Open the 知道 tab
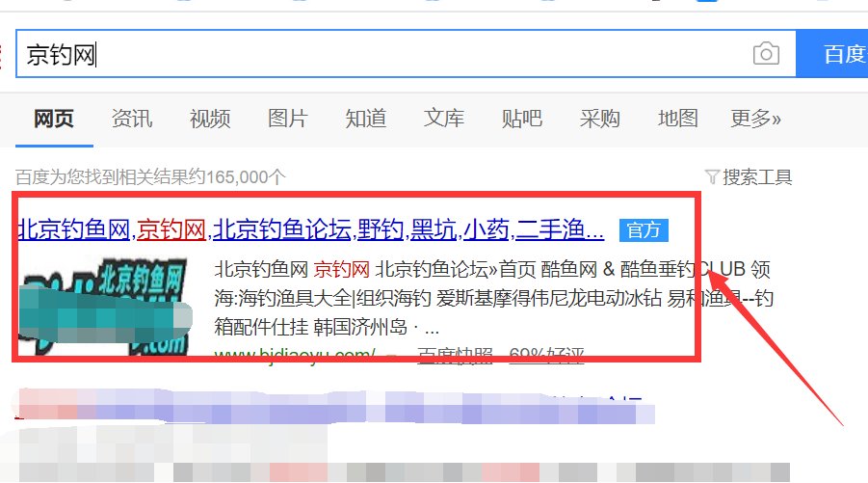This screenshot has height=483, width=868. (x=366, y=119)
